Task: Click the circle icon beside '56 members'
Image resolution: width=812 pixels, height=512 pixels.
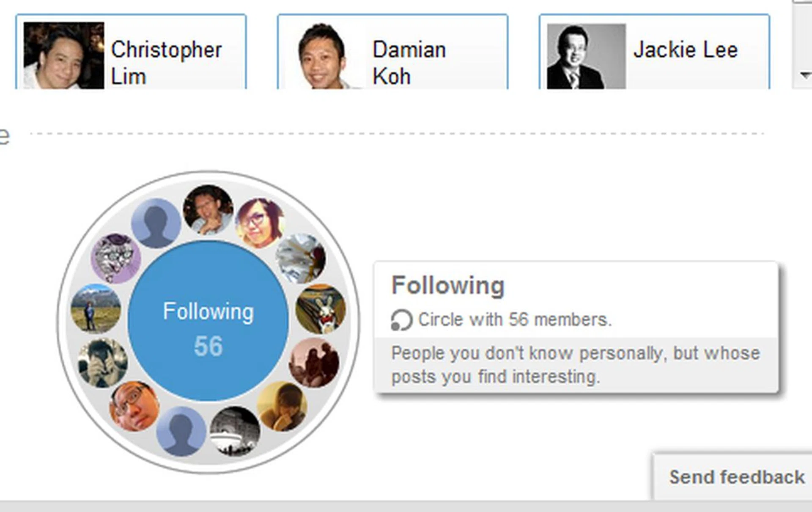Action: (x=401, y=320)
